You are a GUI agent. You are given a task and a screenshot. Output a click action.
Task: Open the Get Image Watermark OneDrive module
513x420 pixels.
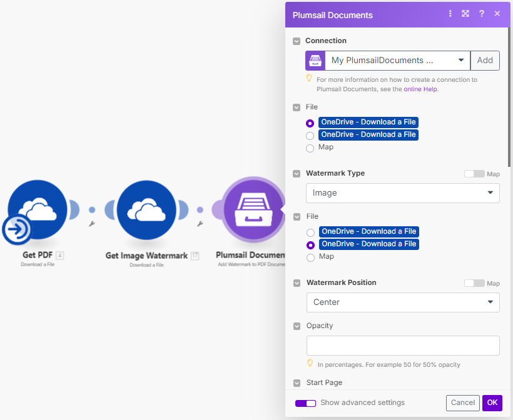point(146,210)
